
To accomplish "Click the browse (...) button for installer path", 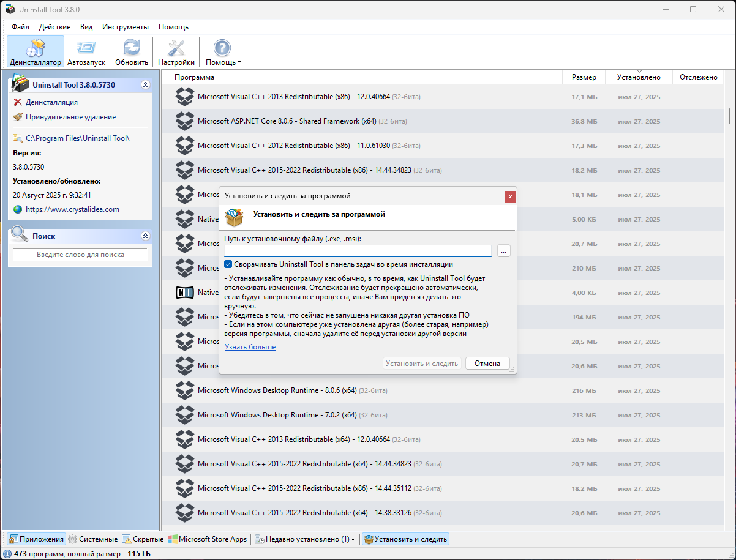I will pos(504,250).
